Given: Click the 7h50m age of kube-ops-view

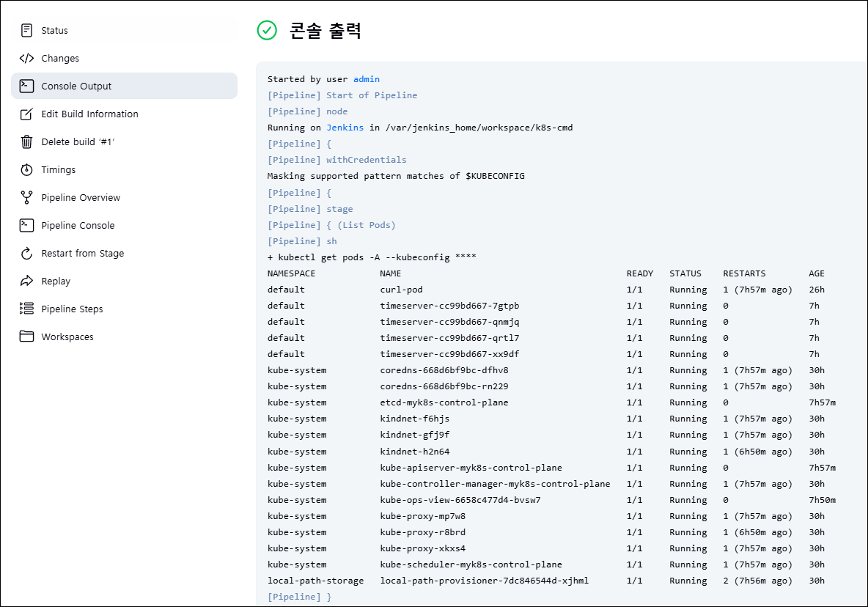Looking at the screenshot, I should pyautogui.click(x=822, y=500).
